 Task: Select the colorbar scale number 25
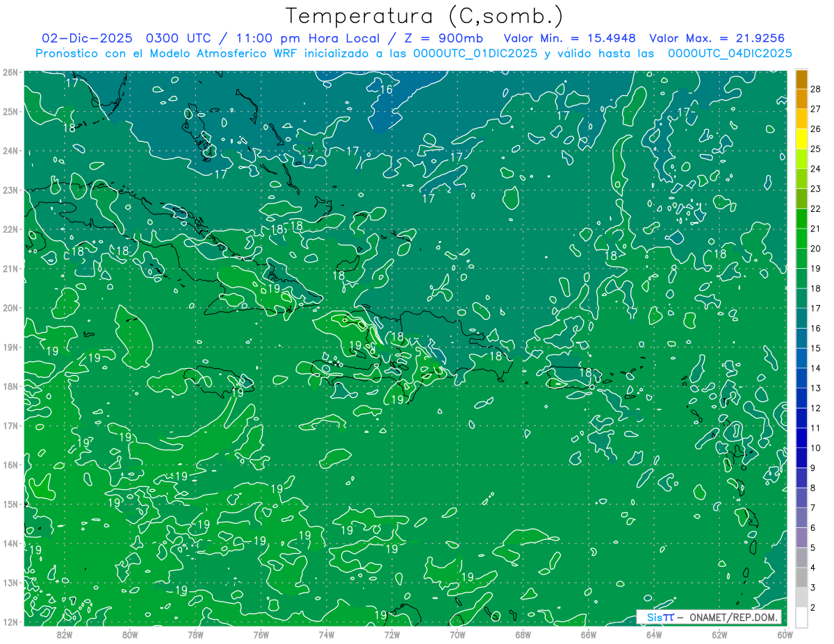click(815, 149)
